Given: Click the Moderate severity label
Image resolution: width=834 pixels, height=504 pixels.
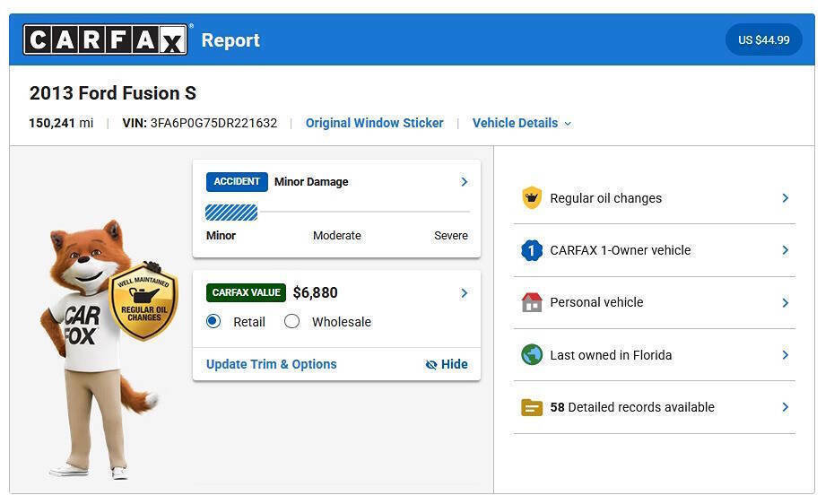Looking at the screenshot, I should (336, 236).
